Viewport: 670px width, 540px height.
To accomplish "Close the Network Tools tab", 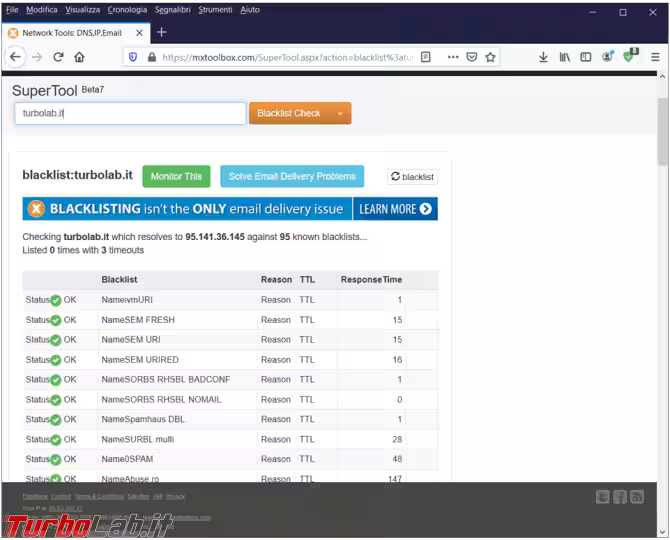I will [x=139, y=33].
